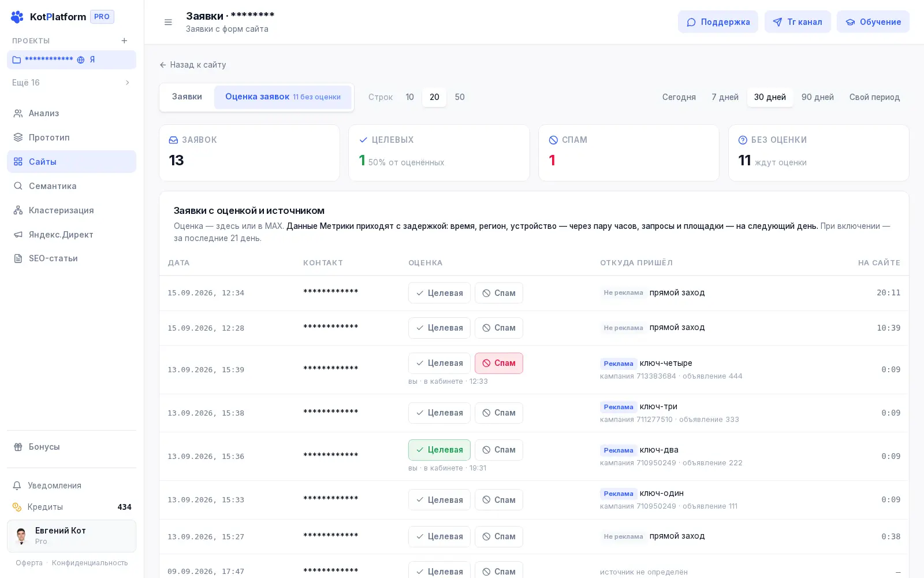Click the Кредиты coins icon
Image resolution: width=924 pixels, height=578 pixels.
[17, 507]
